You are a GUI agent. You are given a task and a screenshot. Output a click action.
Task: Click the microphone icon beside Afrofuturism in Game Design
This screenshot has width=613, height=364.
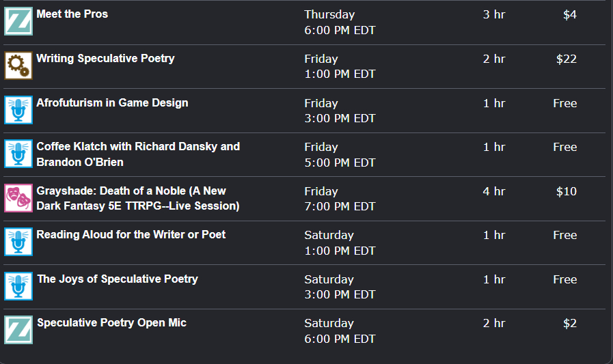click(18, 110)
